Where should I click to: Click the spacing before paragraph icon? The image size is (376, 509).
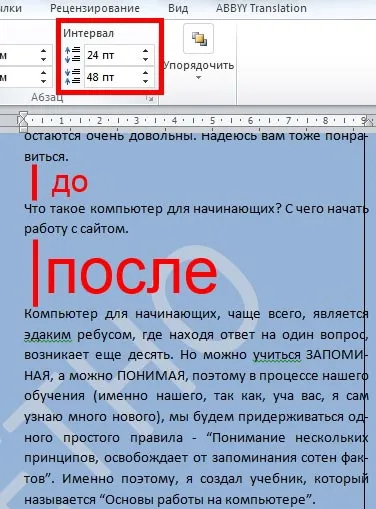click(x=72, y=55)
